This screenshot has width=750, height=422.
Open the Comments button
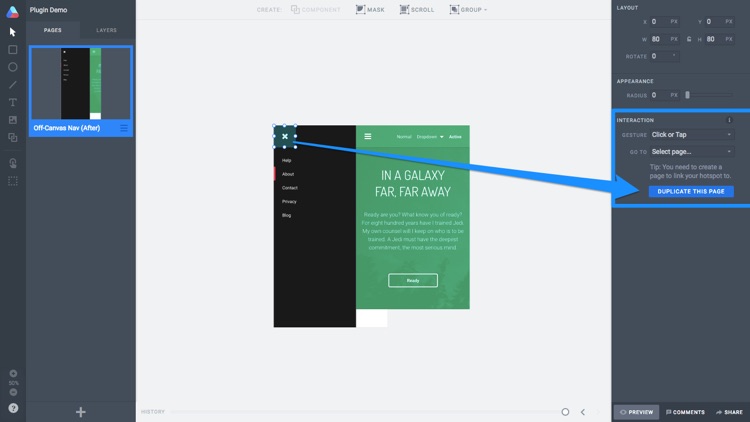pos(685,412)
